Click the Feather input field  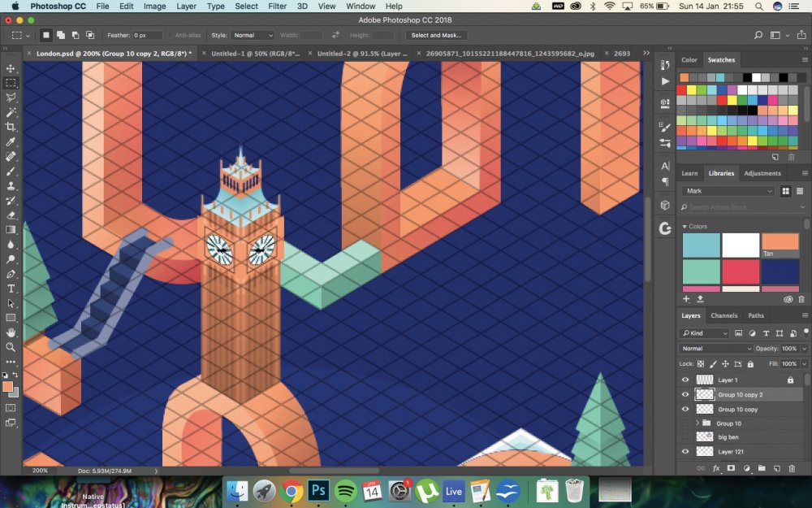(x=147, y=35)
